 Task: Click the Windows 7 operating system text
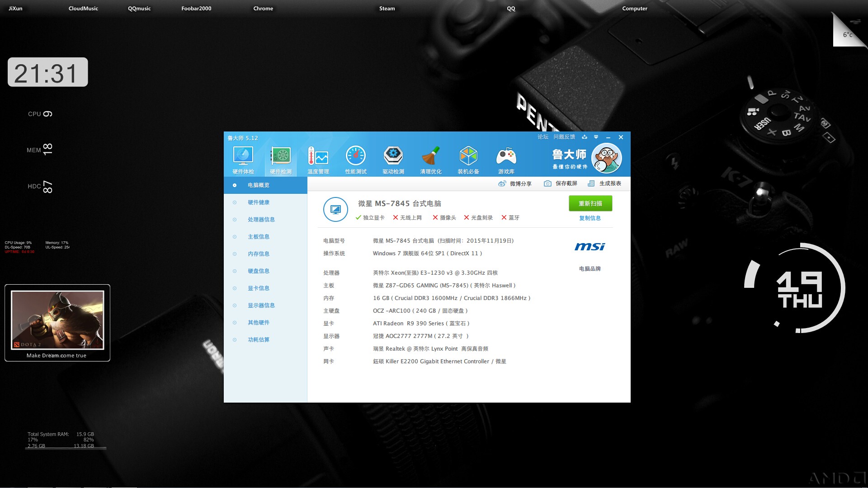coord(428,253)
